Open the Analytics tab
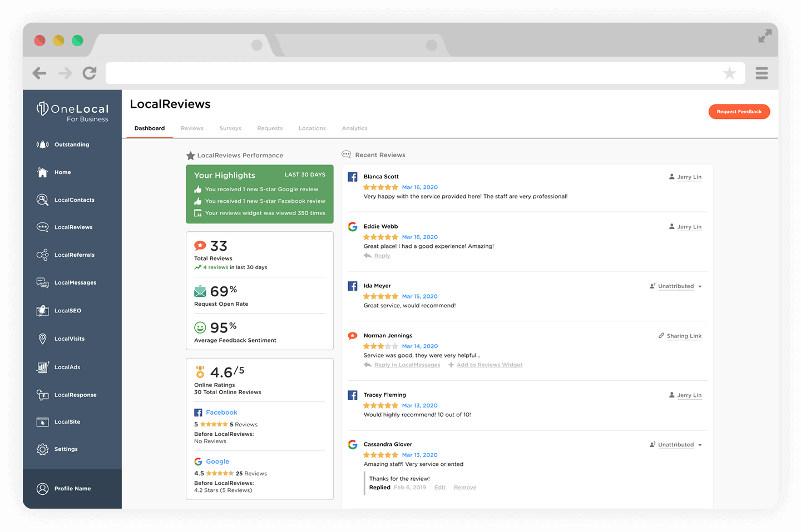 (354, 128)
